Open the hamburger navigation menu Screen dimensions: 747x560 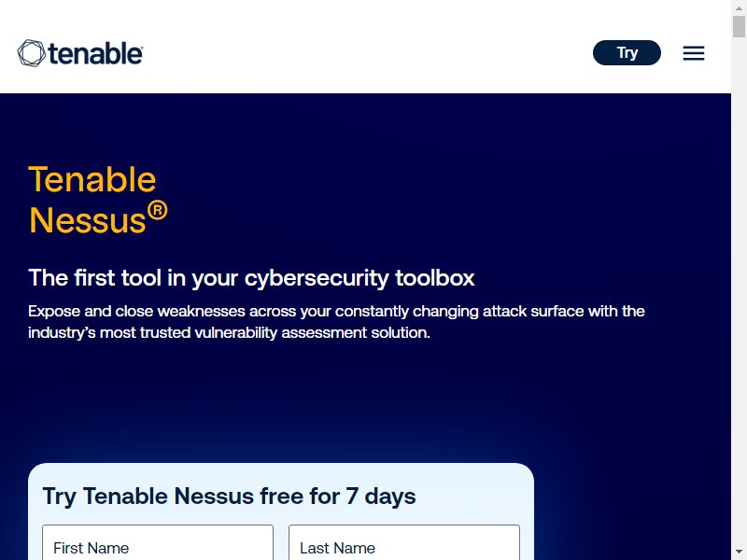(x=693, y=53)
